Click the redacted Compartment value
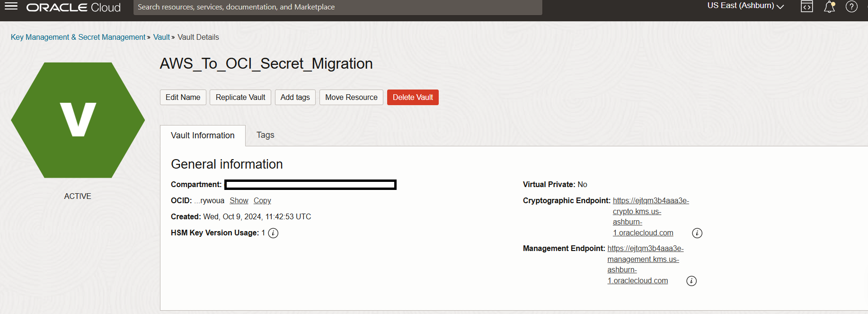The height and width of the screenshot is (314, 868). pos(310,185)
